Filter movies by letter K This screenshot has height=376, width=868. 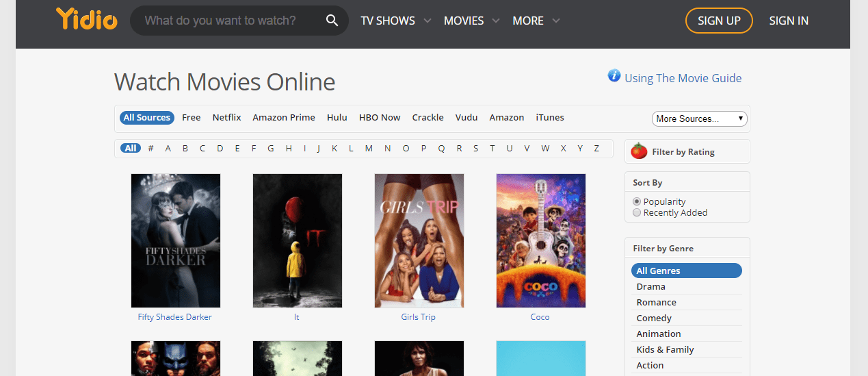334,149
